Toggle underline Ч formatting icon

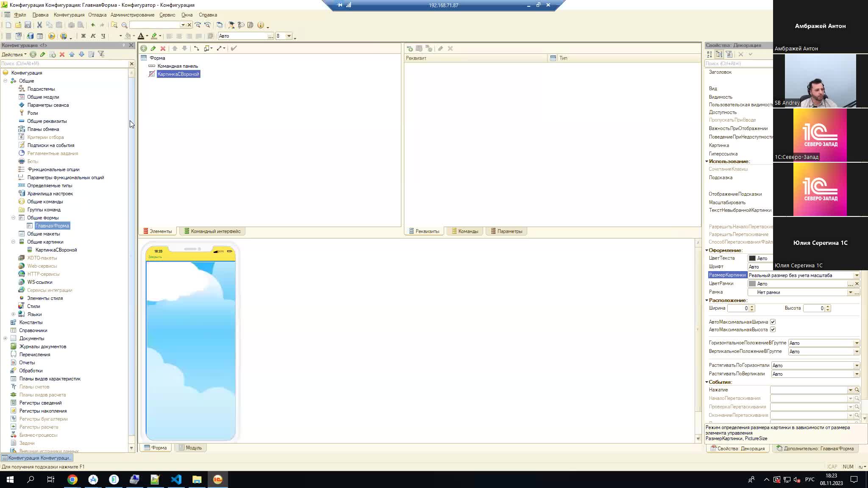point(103,36)
